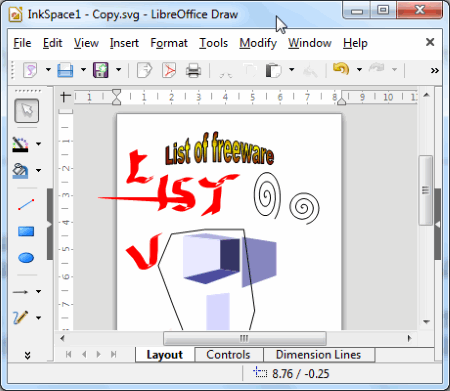Select the yellow 'List of freeware' text object

[219, 149]
